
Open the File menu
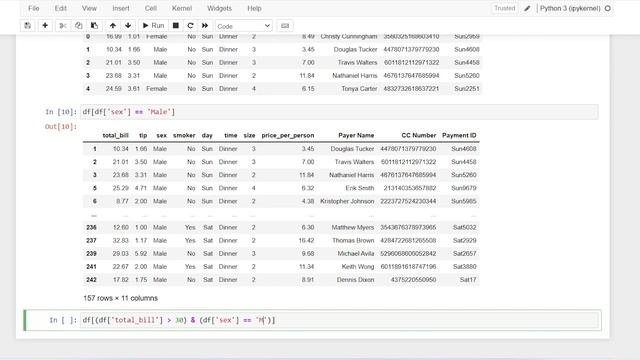(34, 8)
